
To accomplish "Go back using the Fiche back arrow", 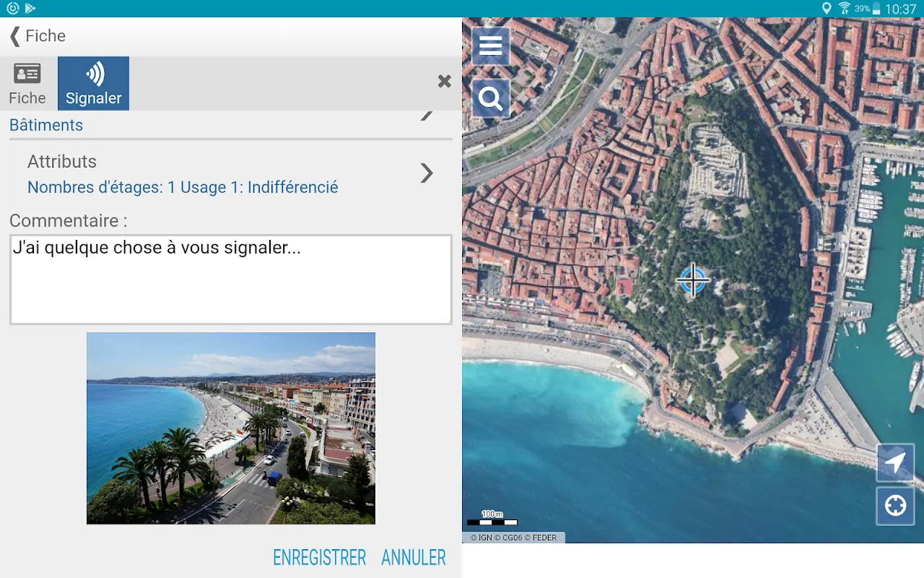I will (x=38, y=36).
